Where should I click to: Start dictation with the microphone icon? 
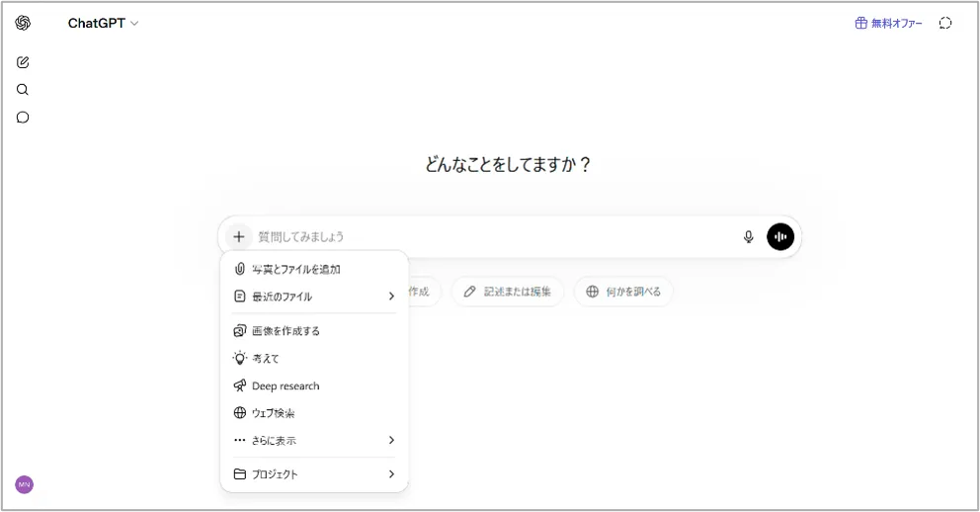pos(748,237)
